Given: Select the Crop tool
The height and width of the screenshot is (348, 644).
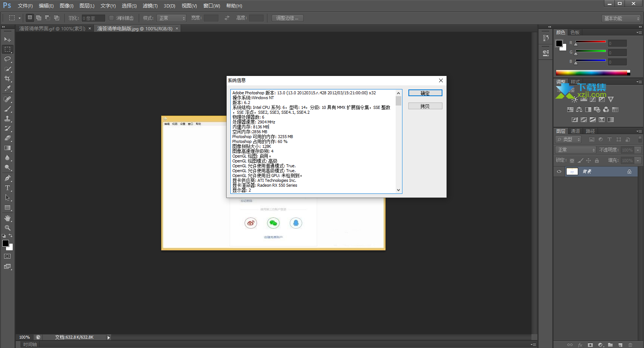Looking at the screenshot, I should [x=7, y=79].
